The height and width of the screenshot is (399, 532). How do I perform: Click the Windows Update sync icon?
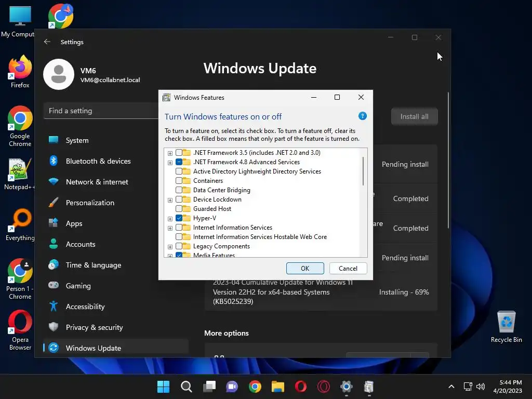54,348
